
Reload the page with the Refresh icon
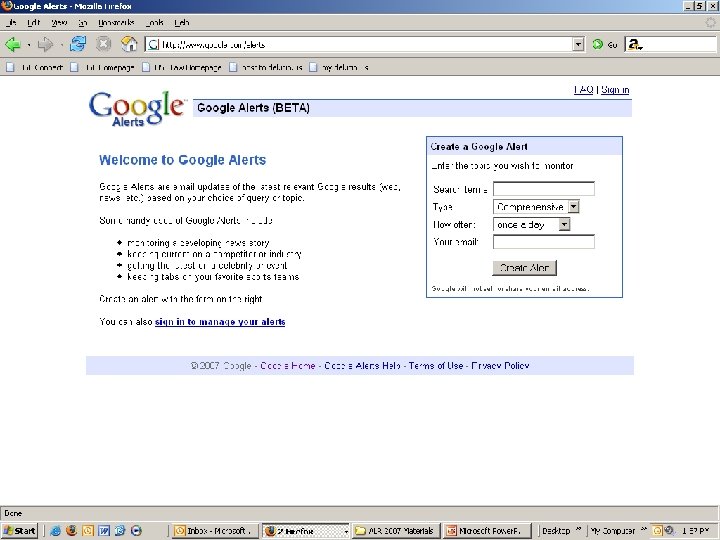coord(78,44)
